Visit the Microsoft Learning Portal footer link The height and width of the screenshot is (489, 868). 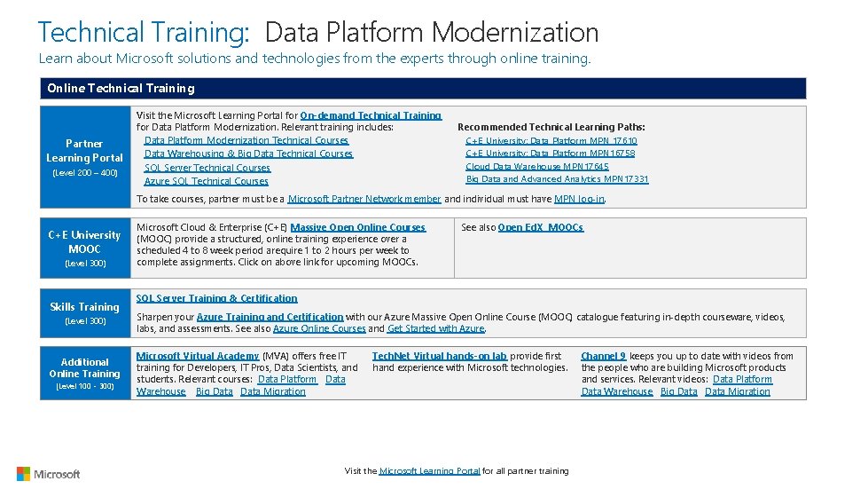coord(430,470)
